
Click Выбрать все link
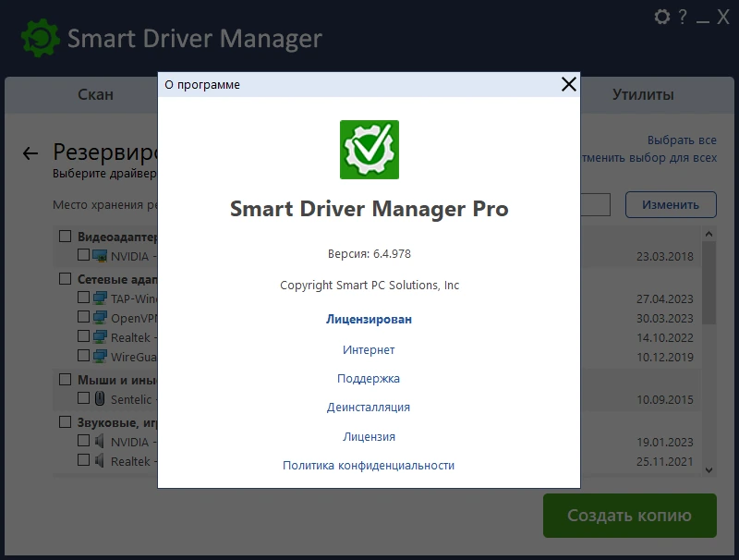click(x=682, y=140)
